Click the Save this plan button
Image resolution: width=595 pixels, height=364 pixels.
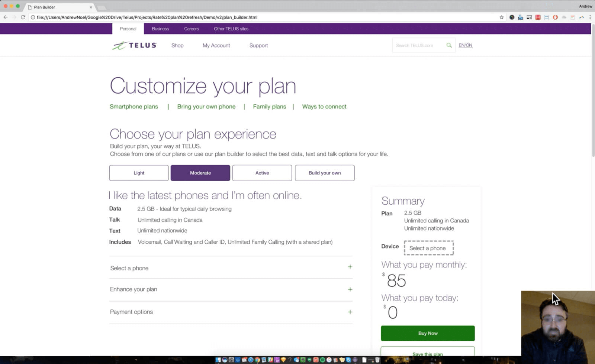(x=428, y=352)
